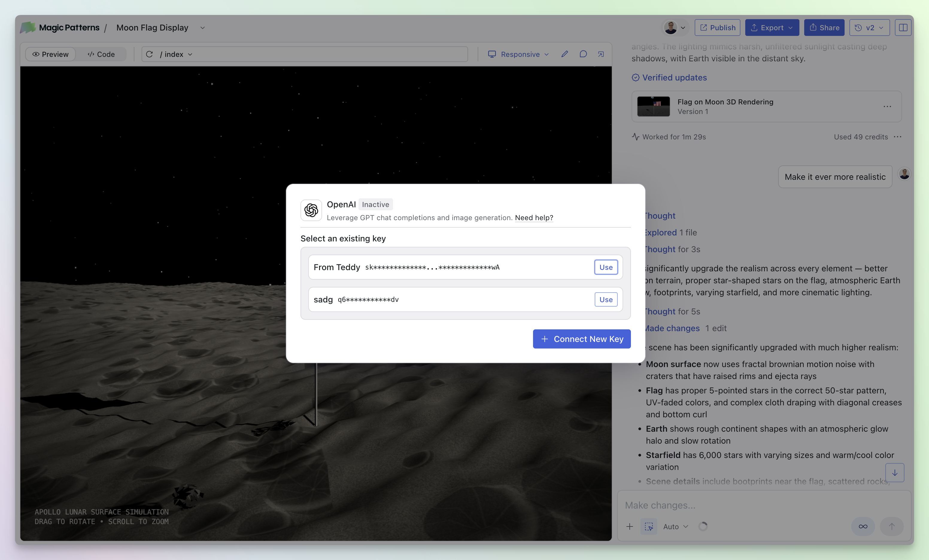
Task: Use the From Teddy API key
Action: 606,267
